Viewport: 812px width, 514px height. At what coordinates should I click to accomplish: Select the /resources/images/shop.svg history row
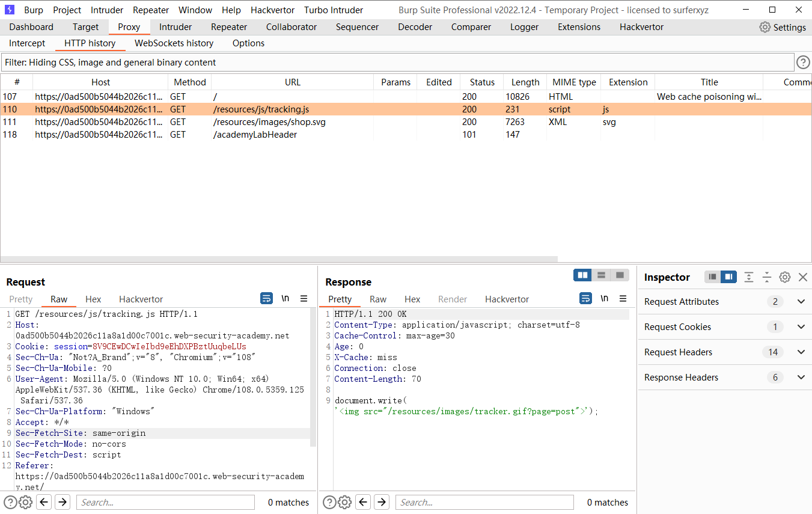pos(406,122)
